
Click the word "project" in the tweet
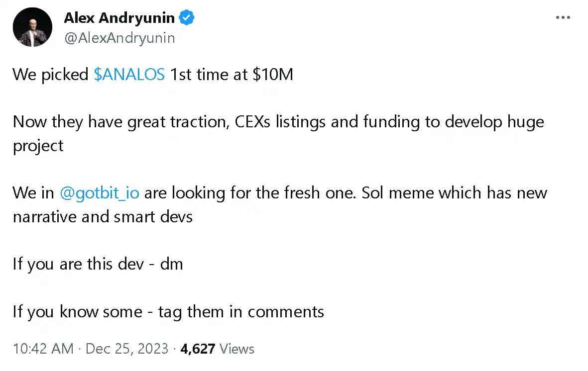pyautogui.click(x=38, y=146)
